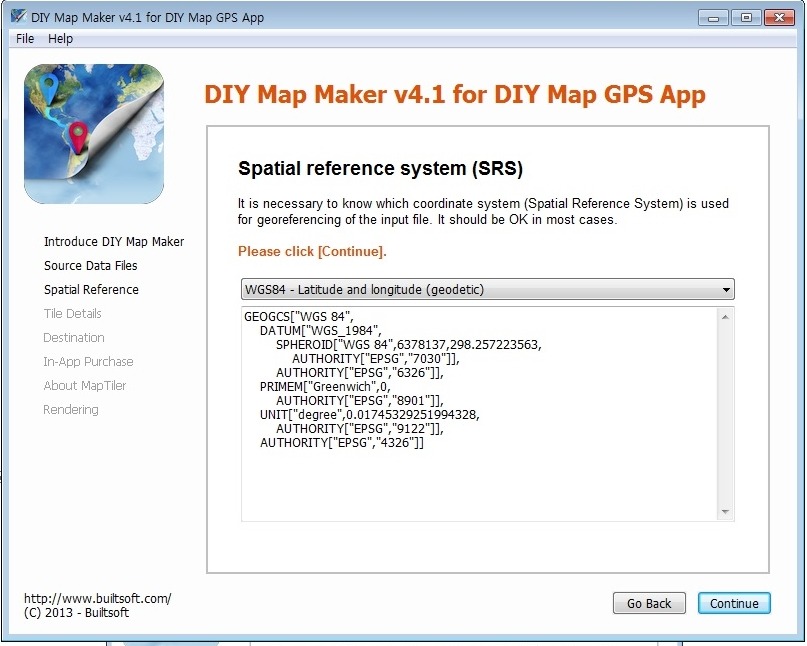807x646 pixels.
Task: Click the scroll up arrow in SRS text box
Action: coord(725,317)
